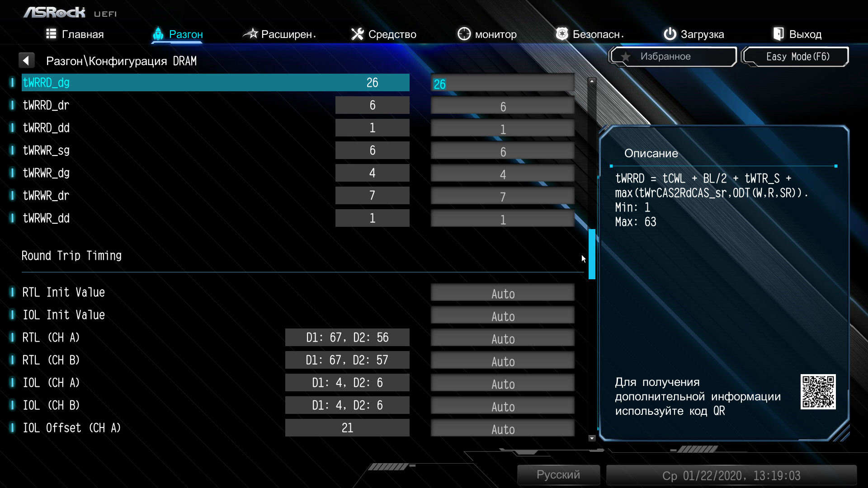Open the RTL Init Value Auto selector

[x=502, y=293]
